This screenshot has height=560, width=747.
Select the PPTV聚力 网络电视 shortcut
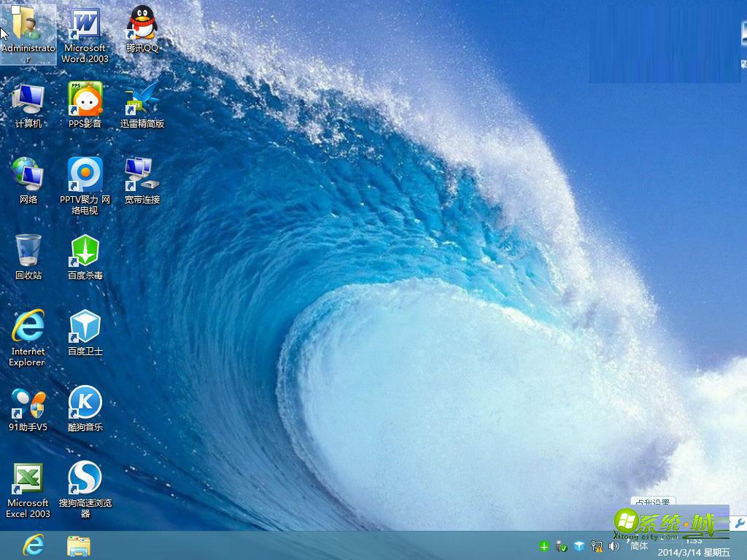85,176
